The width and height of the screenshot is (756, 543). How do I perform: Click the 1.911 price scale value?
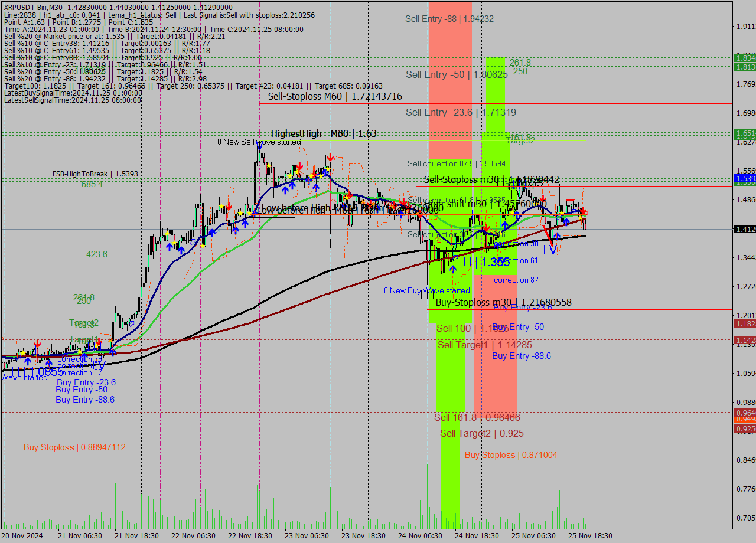point(746,27)
